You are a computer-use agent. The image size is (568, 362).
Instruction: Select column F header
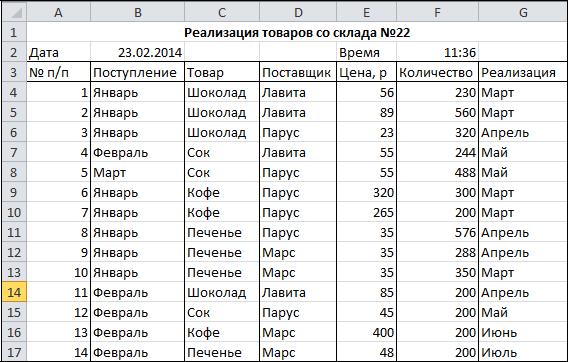437,13
